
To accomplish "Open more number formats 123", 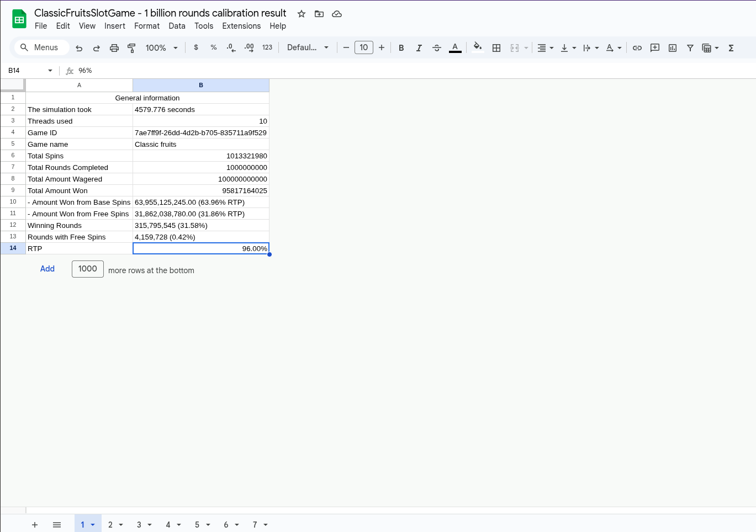I will coord(267,47).
